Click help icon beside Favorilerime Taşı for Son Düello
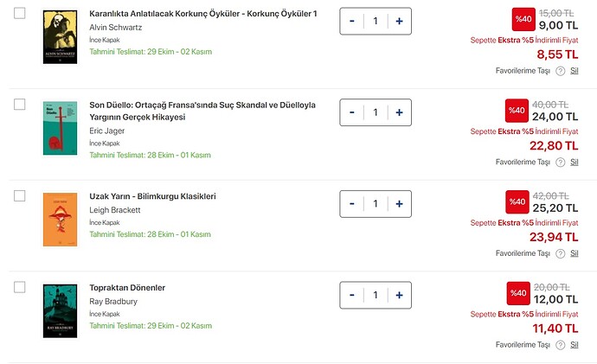Viewport: 597px width, 364px height. point(561,162)
